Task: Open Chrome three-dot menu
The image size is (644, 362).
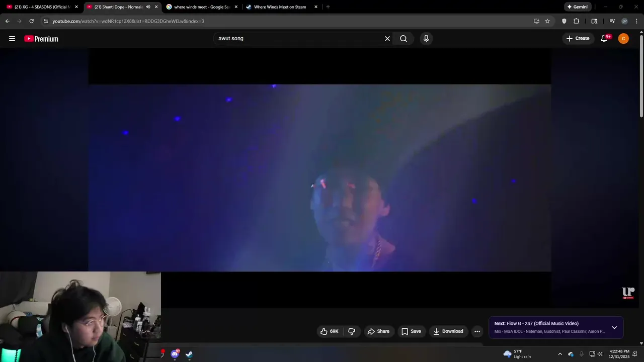Action: [636, 21]
